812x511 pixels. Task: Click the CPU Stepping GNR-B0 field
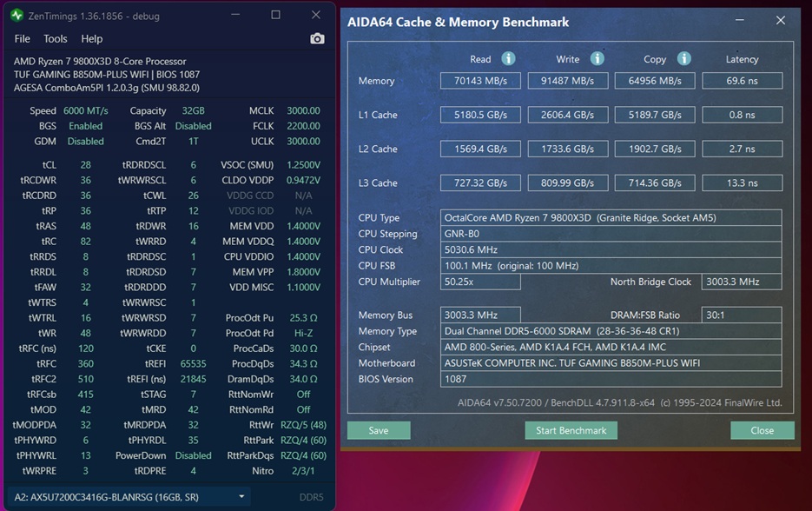[611, 234]
